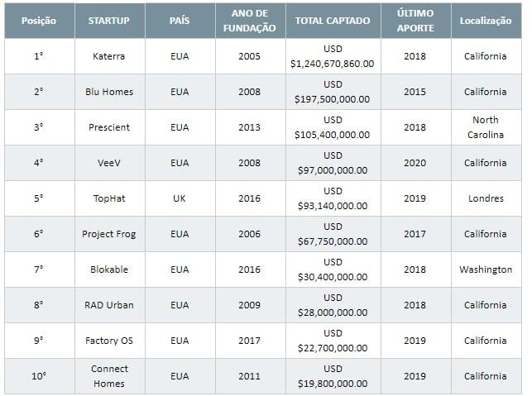This screenshot has height=396, width=532.
Task: Click the RAD Urban entry
Action: [x=109, y=306]
